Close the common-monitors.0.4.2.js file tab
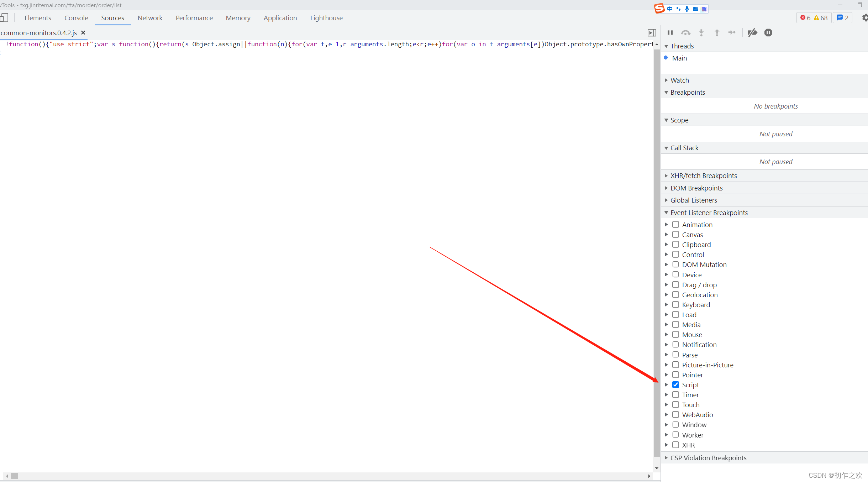 83,33
